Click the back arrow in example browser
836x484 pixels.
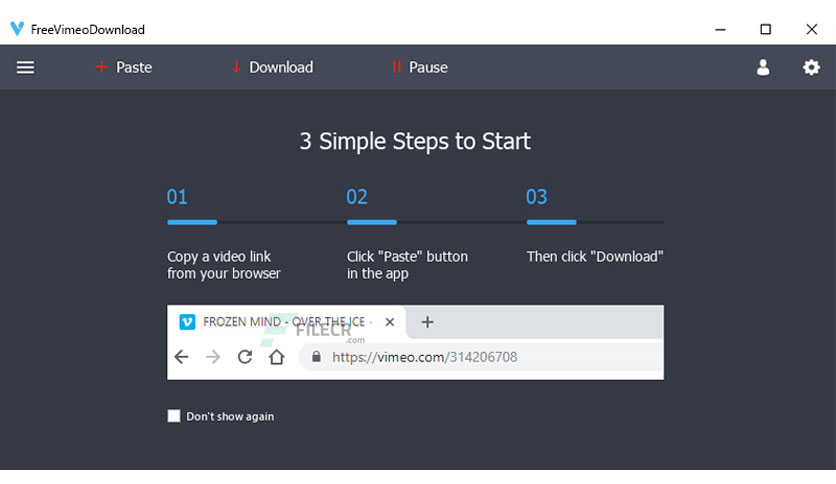[181, 357]
